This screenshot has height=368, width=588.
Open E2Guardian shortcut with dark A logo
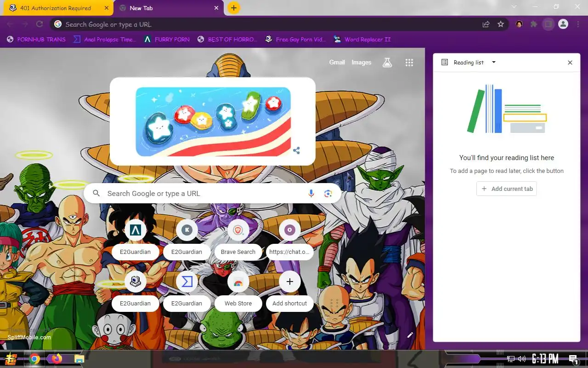(x=136, y=241)
